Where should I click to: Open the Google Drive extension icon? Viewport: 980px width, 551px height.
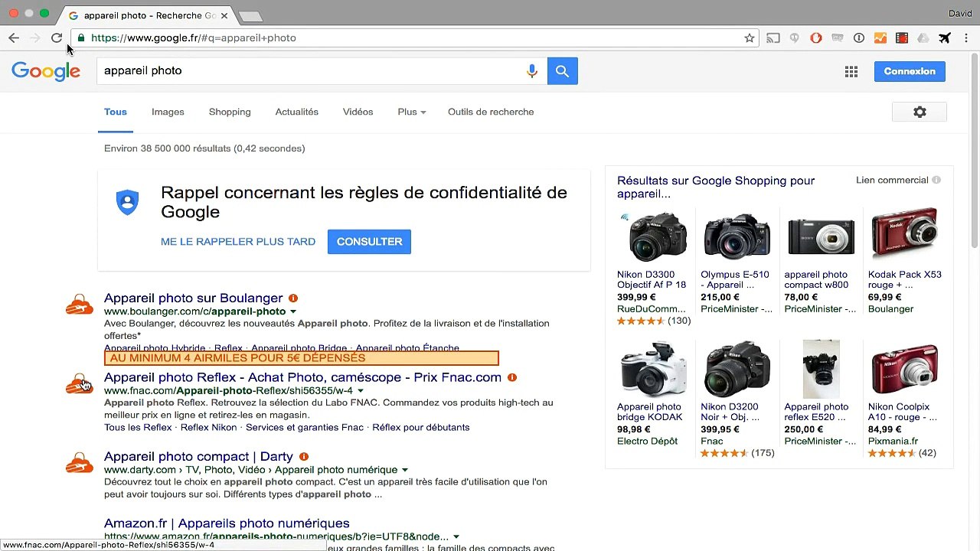pyautogui.click(x=923, y=37)
